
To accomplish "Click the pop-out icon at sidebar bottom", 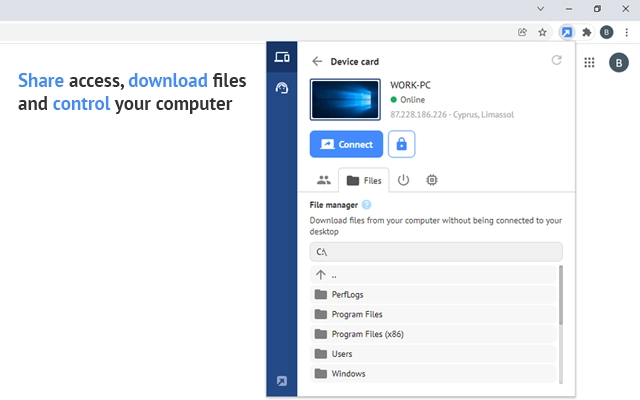I will tap(282, 381).
